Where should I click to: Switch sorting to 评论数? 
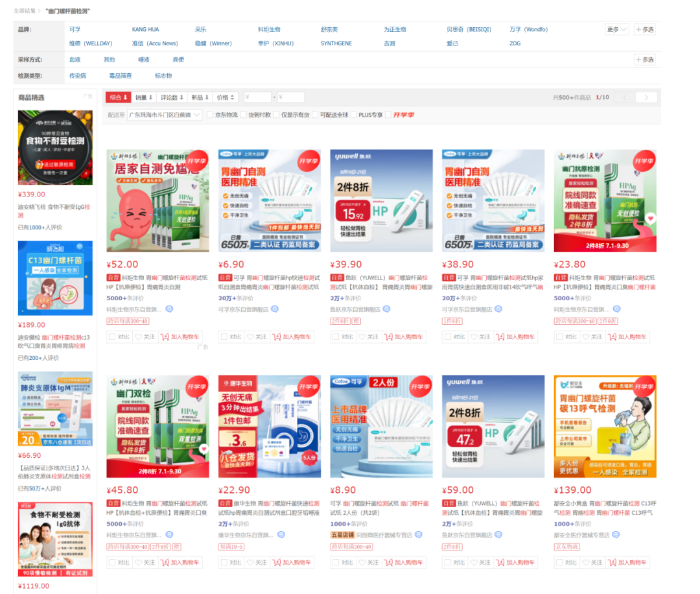[x=172, y=97]
